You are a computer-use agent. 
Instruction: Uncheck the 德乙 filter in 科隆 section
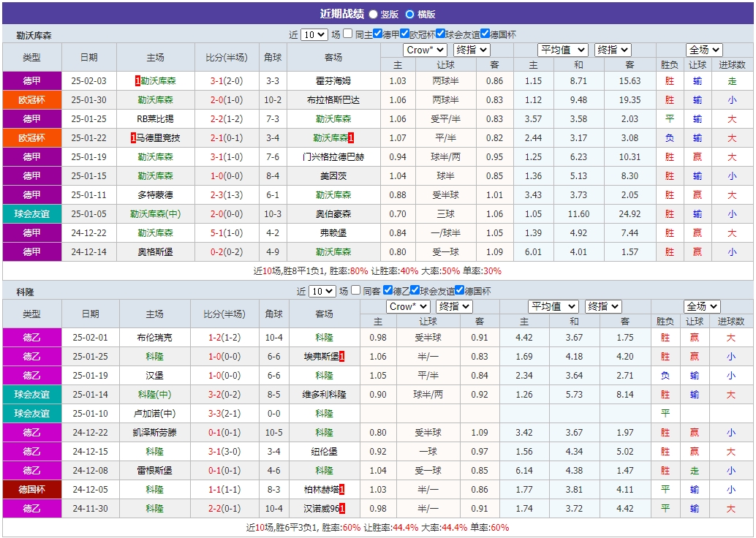389,291
